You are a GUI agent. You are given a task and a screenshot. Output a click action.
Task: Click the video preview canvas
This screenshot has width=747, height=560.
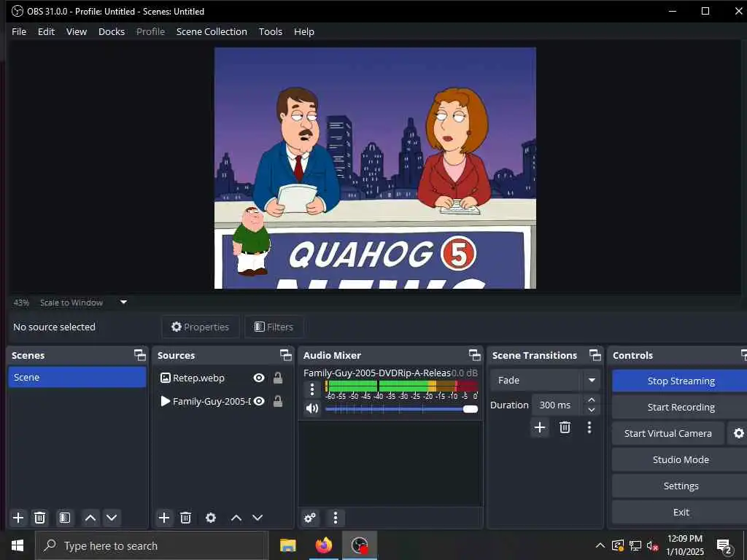375,168
